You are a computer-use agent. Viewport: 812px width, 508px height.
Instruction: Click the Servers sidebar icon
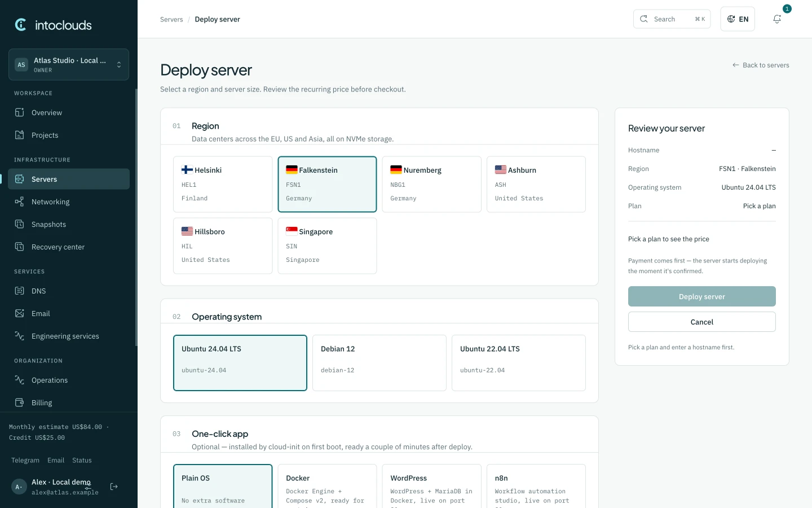tap(20, 179)
